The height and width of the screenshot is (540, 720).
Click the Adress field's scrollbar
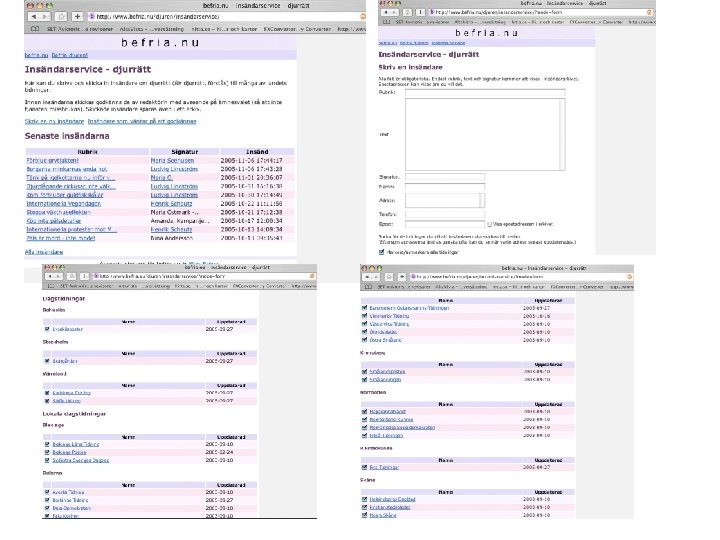[482, 200]
